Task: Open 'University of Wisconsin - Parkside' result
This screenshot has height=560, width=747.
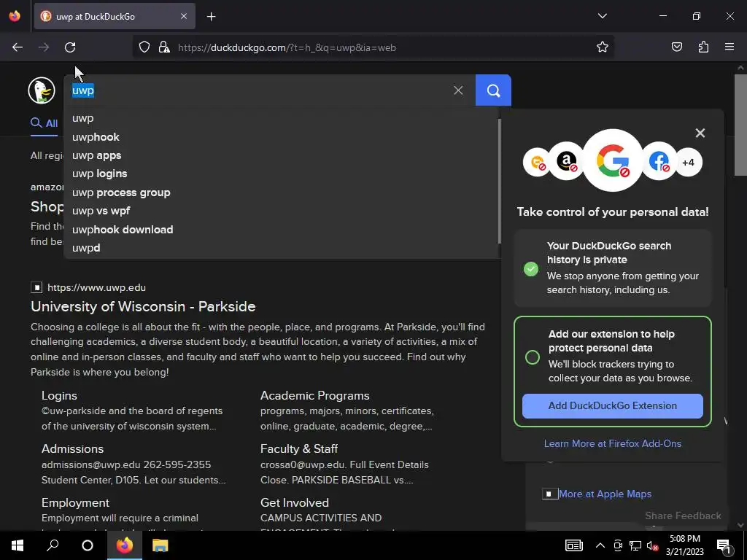Action: click(143, 307)
